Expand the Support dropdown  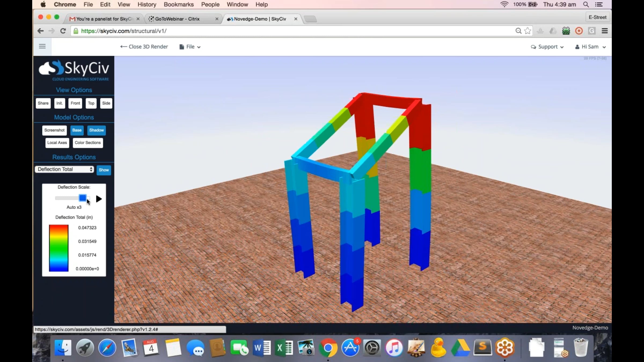pyautogui.click(x=547, y=47)
